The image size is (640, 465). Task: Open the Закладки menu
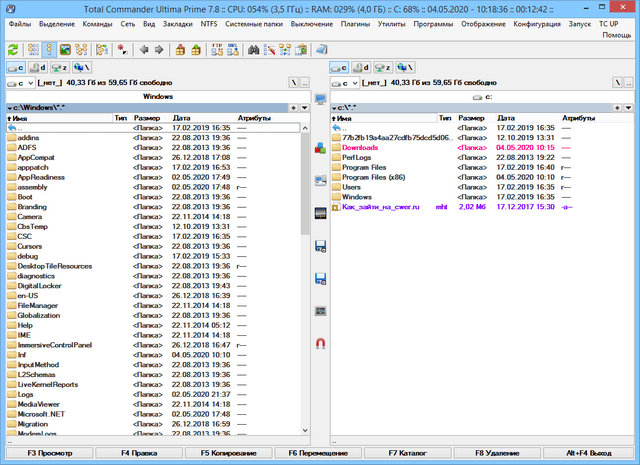(179, 22)
